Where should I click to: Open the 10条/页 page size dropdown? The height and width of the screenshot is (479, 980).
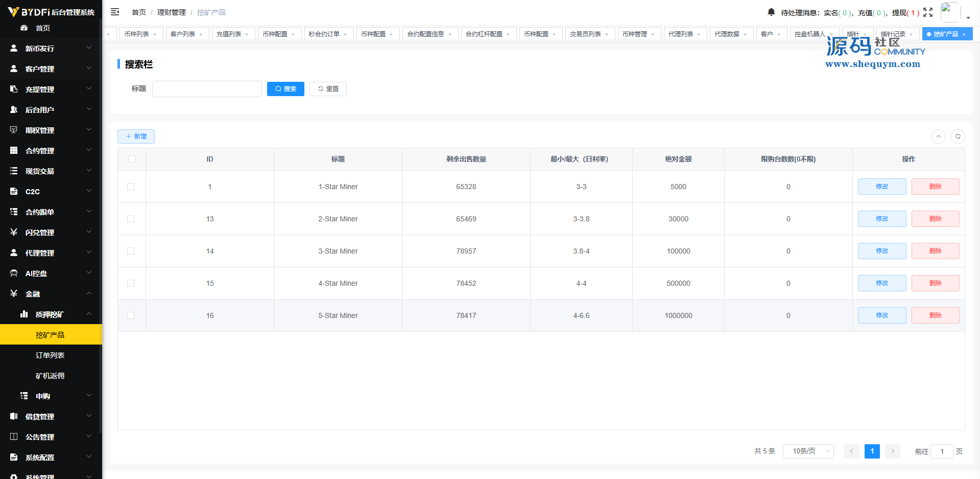(808, 451)
